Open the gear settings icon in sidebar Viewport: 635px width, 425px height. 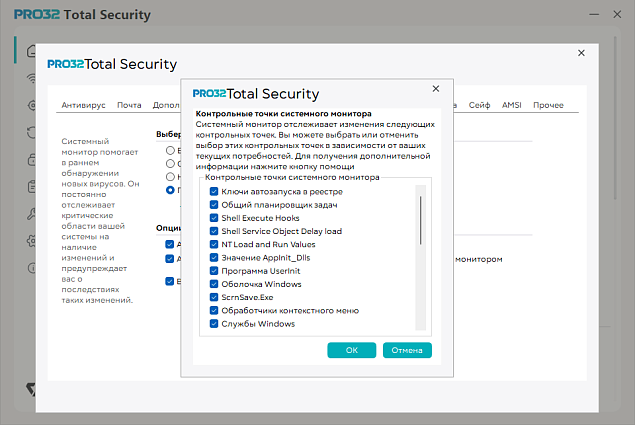31,241
